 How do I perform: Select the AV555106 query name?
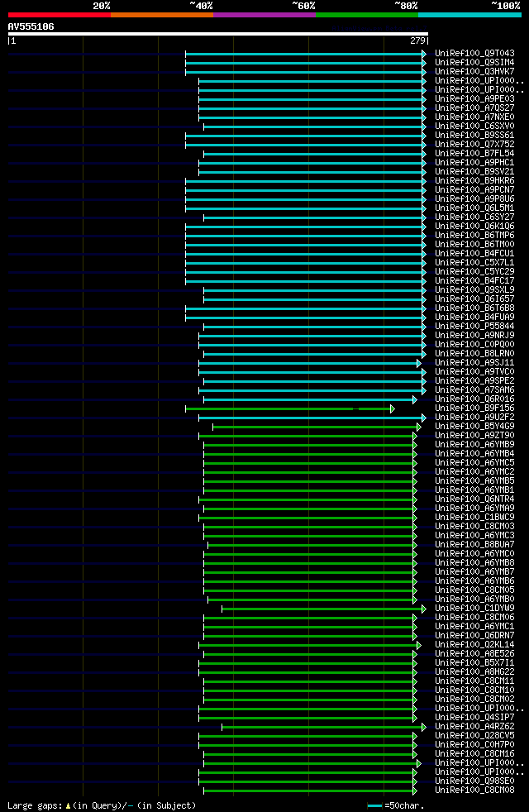31,26
